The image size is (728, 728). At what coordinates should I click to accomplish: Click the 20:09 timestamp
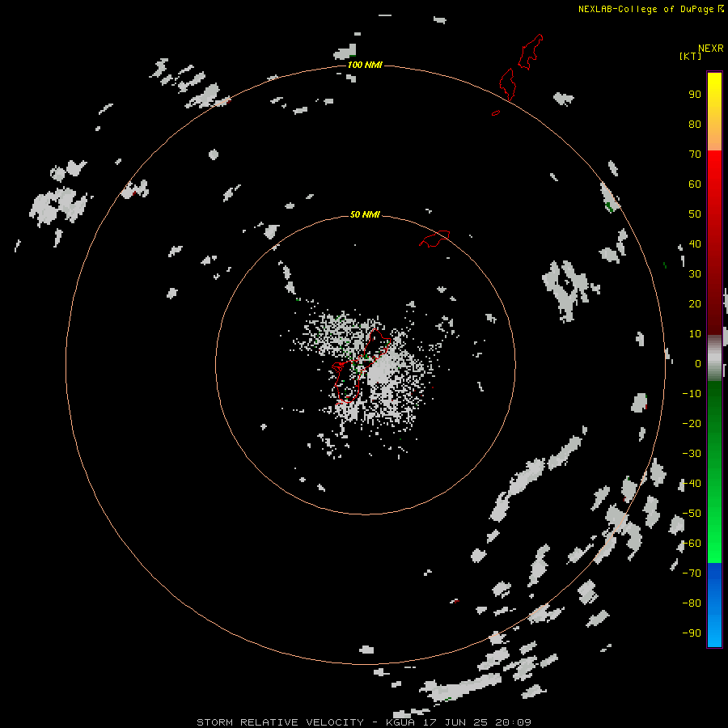(x=513, y=722)
